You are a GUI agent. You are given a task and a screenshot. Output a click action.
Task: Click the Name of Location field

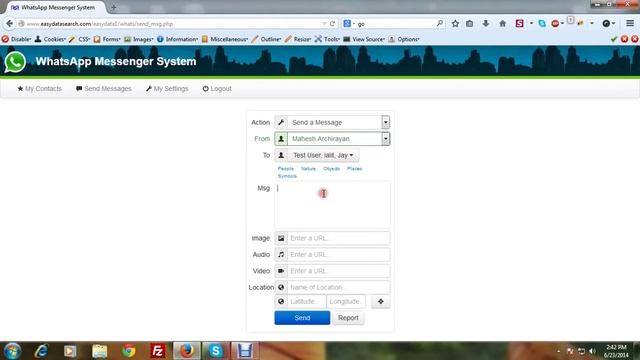click(338, 287)
